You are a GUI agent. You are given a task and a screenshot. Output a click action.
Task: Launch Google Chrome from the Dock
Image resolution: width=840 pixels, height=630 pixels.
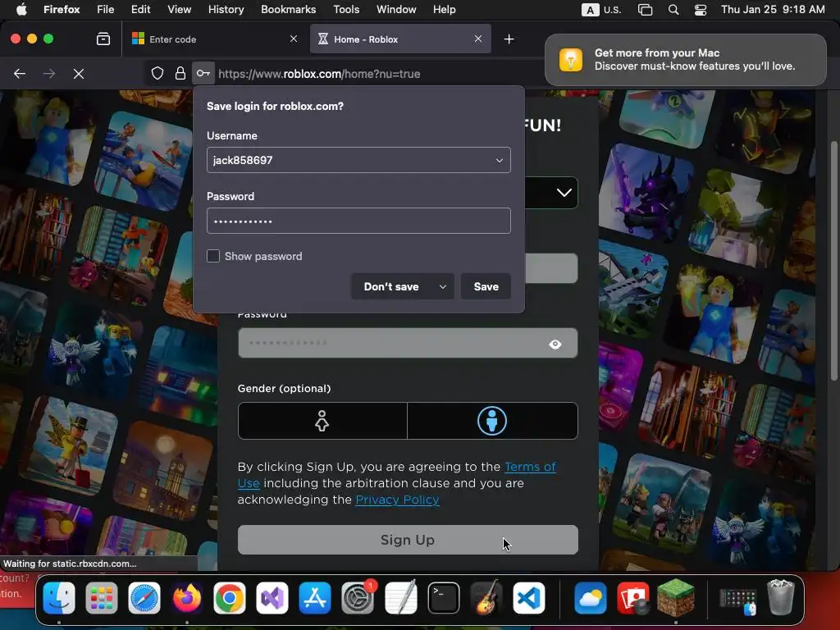pyautogui.click(x=230, y=597)
